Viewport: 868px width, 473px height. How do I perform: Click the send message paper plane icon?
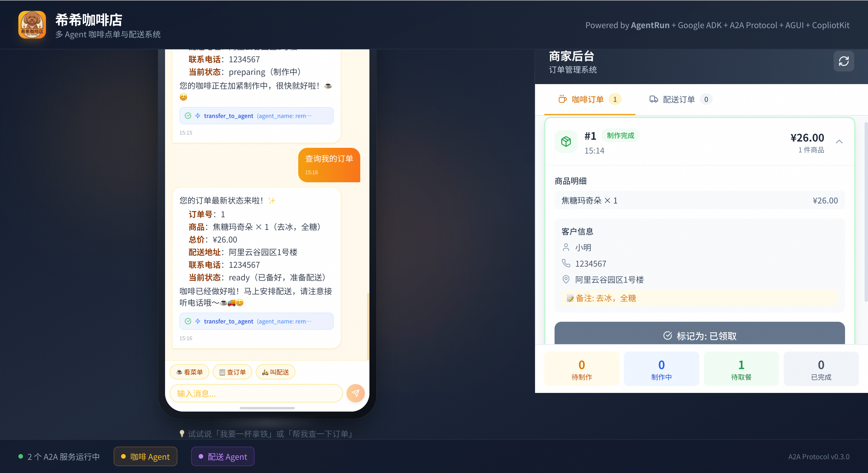pos(355,393)
